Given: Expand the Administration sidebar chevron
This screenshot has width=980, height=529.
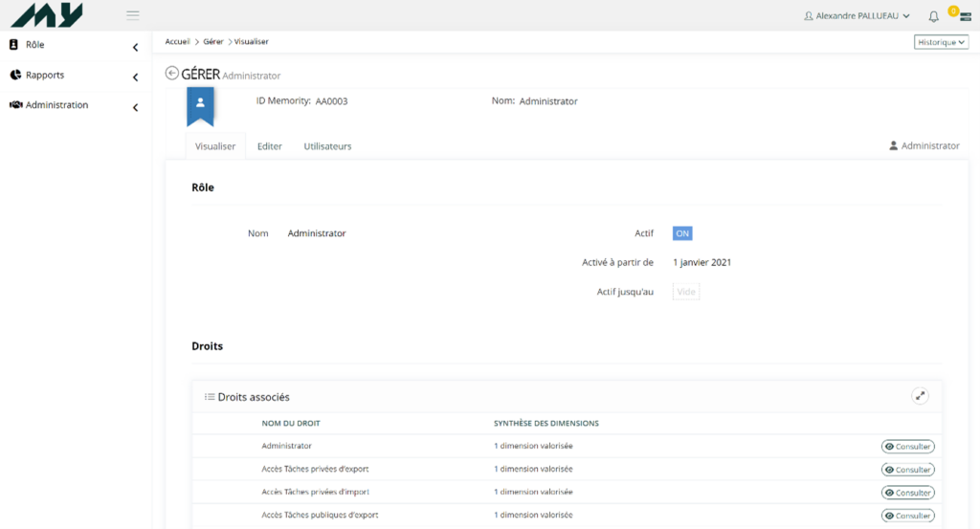Looking at the screenshot, I should (135, 107).
